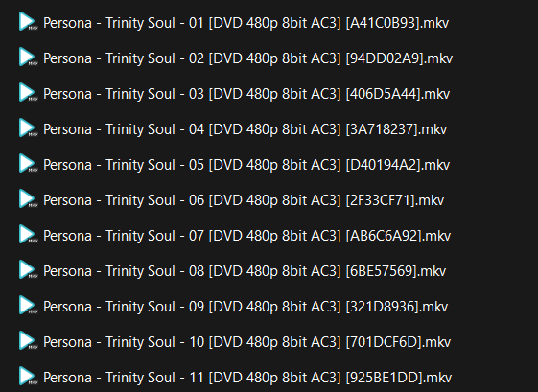Image resolution: width=538 pixels, height=392 pixels.
Task: Click the filename ending in [D40194A2].mkv
Action: pyautogui.click(x=246, y=165)
